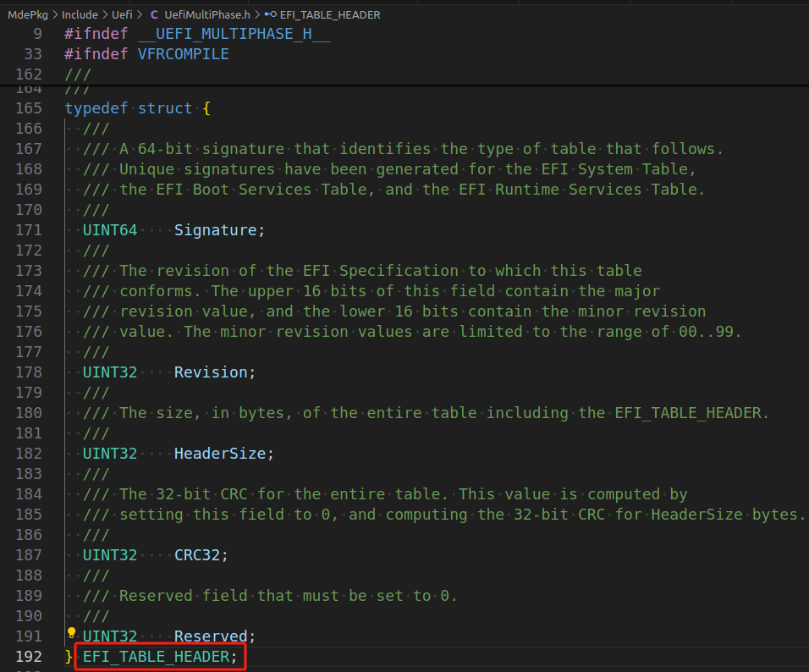Open the Include breadcrumb dropdown
Screen dimensions: 809x672
click(79, 14)
